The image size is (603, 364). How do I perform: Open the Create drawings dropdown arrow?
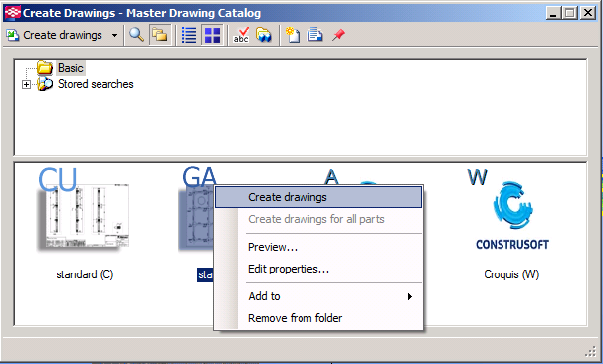pyautogui.click(x=114, y=36)
